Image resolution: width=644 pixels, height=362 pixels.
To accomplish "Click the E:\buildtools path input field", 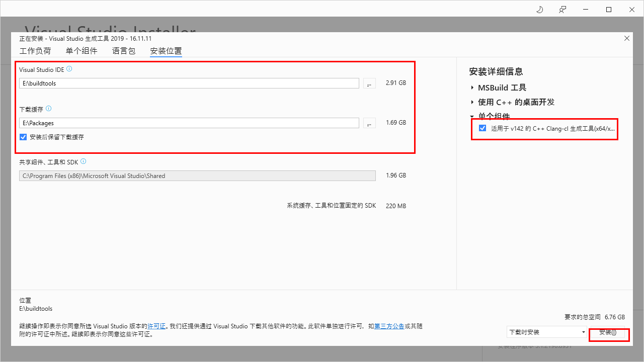I will [x=189, y=83].
